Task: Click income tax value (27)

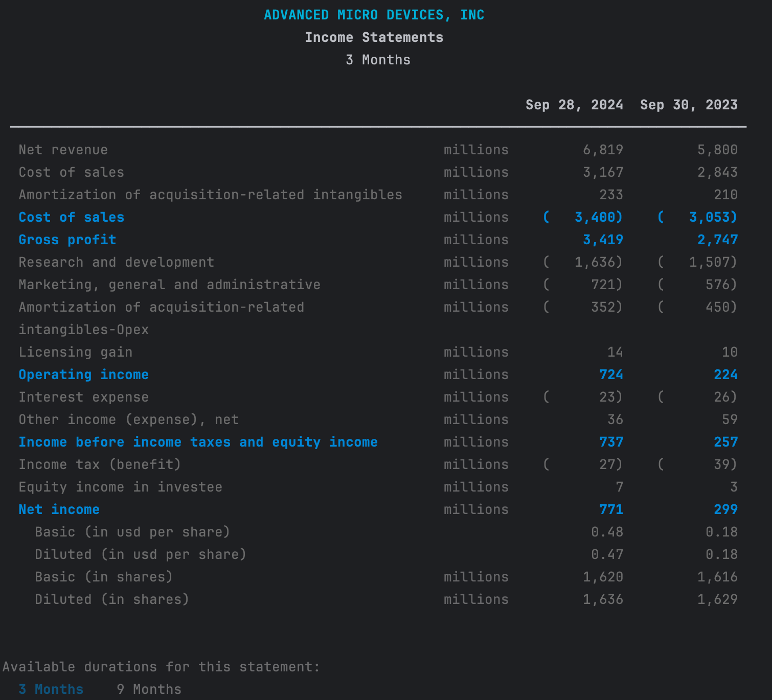Action: tap(583, 464)
